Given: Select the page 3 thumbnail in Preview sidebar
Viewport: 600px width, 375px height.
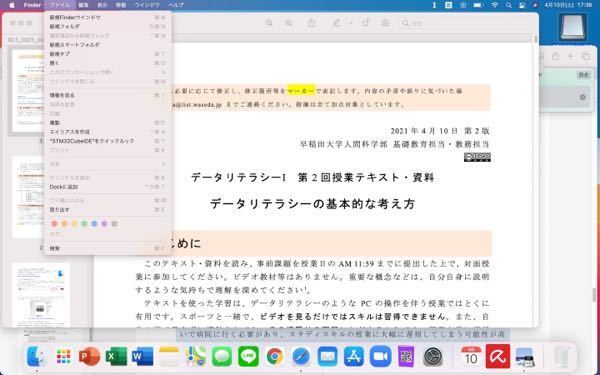Looking at the screenshot, I should click(x=41, y=295).
